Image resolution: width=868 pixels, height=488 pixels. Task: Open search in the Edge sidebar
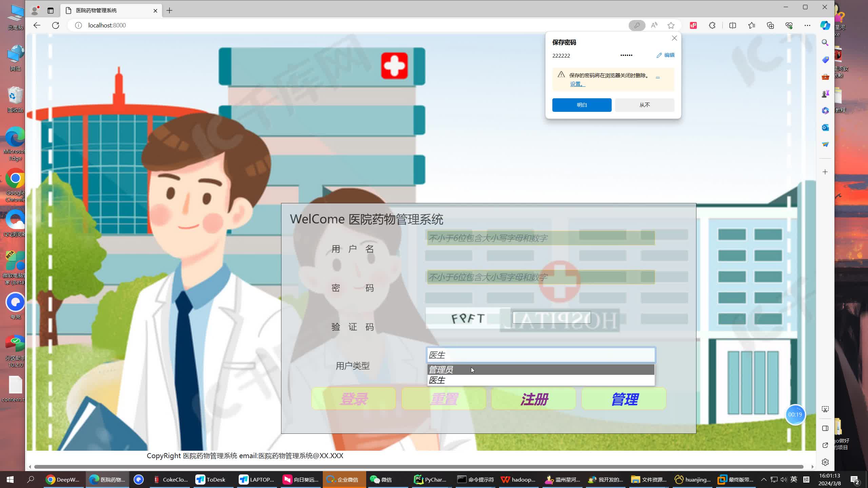825,43
